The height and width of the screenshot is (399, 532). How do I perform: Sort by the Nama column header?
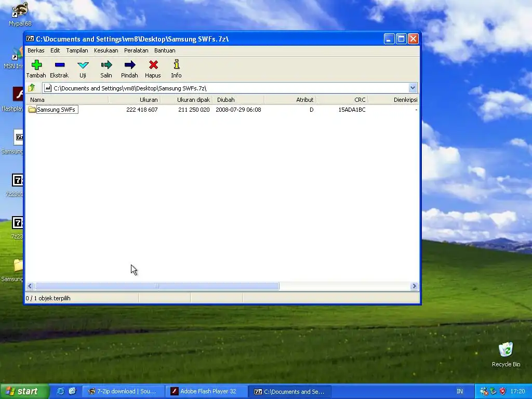67,100
